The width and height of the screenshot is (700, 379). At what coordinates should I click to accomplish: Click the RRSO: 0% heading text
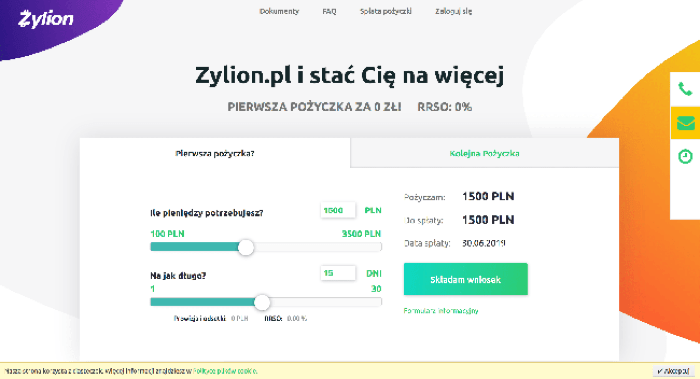(445, 107)
